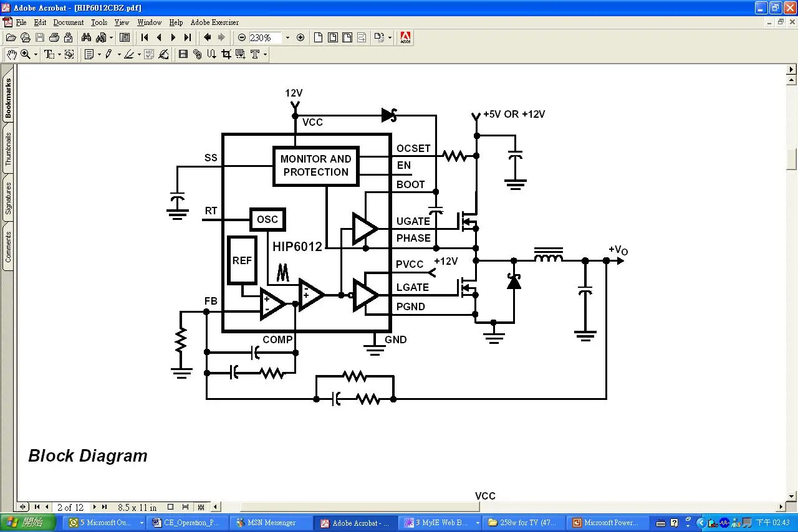Image resolution: width=798 pixels, height=532 pixels.
Task: Select the Graphics Select tool
Action: pyautogui.click(x=69, y=54)
